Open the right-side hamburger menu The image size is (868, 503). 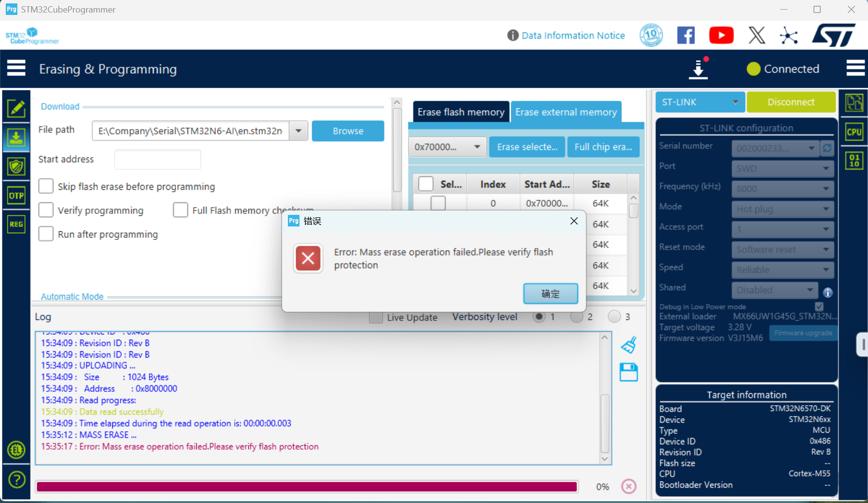(x=855, y=68)
